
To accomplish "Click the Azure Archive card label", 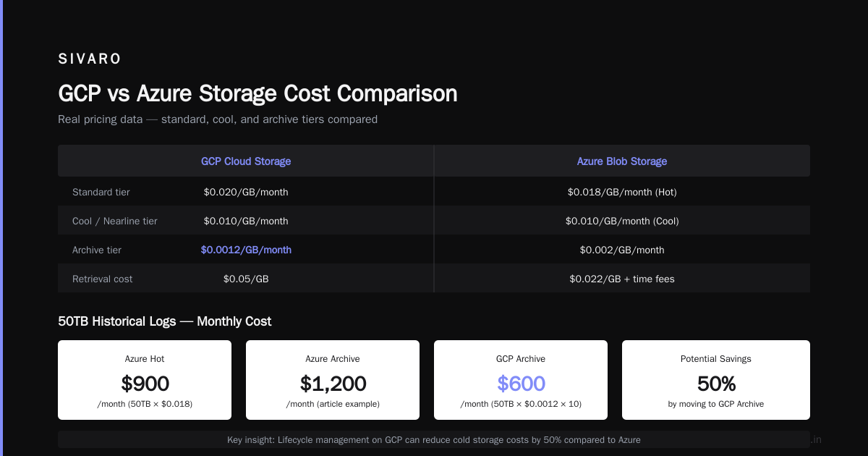I will (333, 359).
